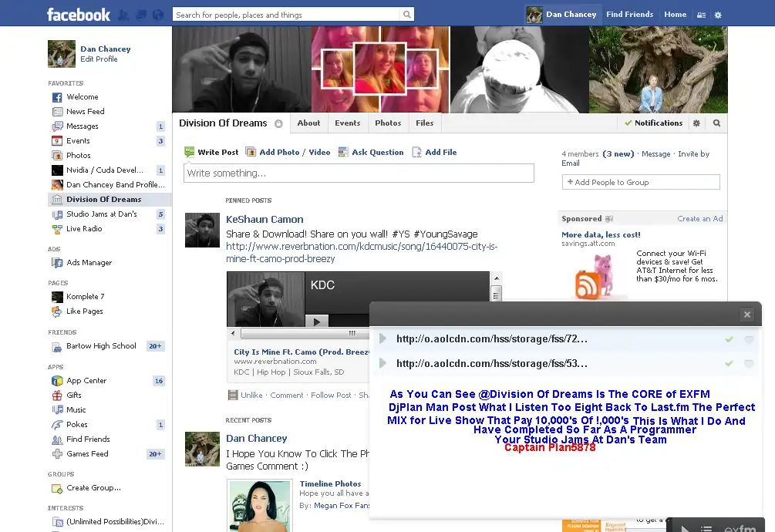Screen dimensions: 775x532
Task: Switch to group Photos tab
Action: [388, 123]
